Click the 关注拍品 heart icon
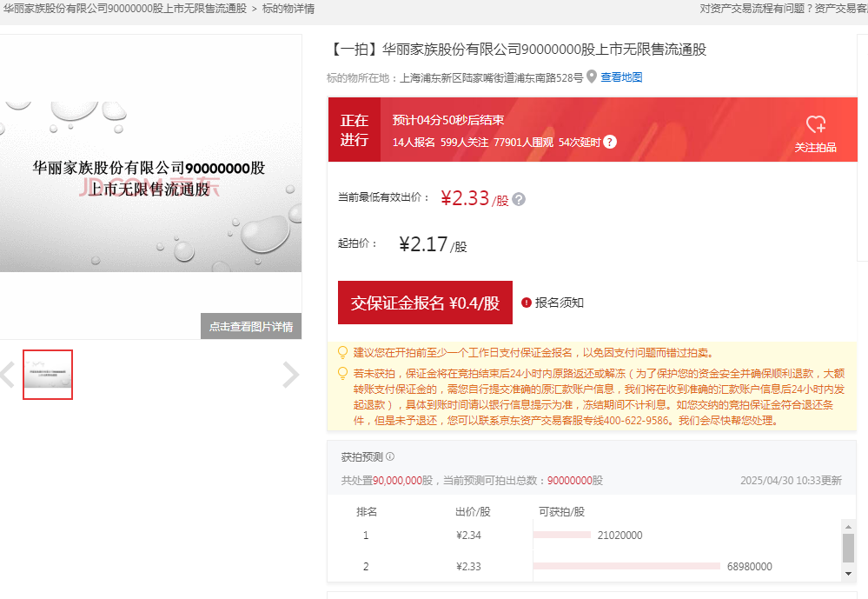The height and width of the screenshot is (599, 868). (815, 124)
